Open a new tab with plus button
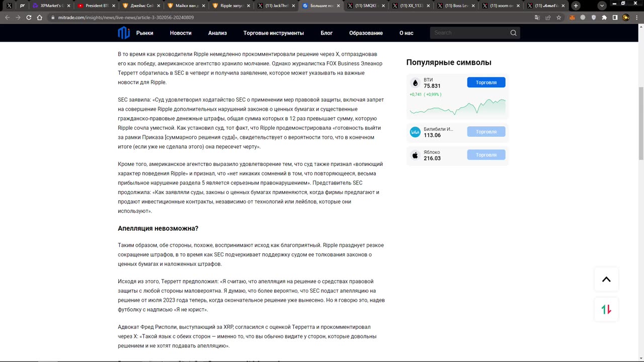Image resolution: width=644 pixels, height=362 pixels. point(576,6)
